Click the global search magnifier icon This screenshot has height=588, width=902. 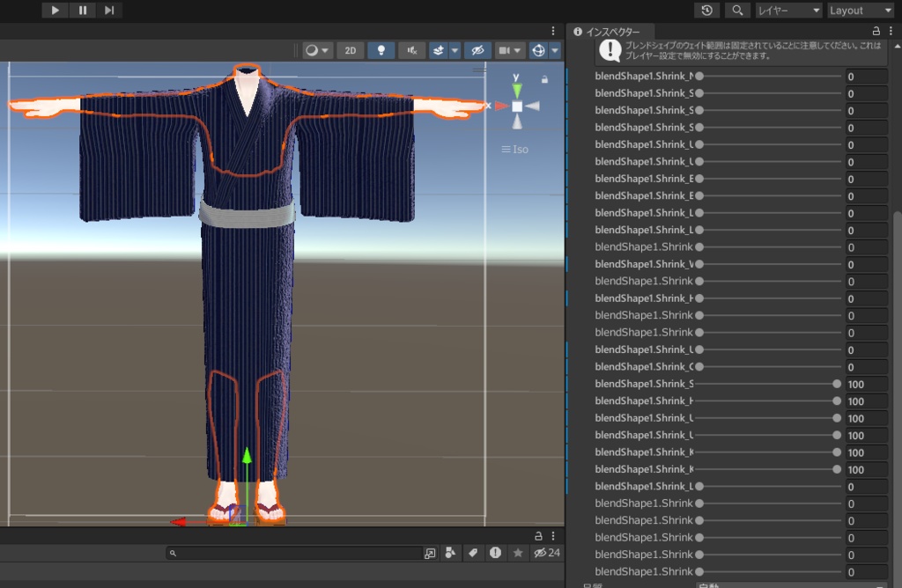point(736,10)
